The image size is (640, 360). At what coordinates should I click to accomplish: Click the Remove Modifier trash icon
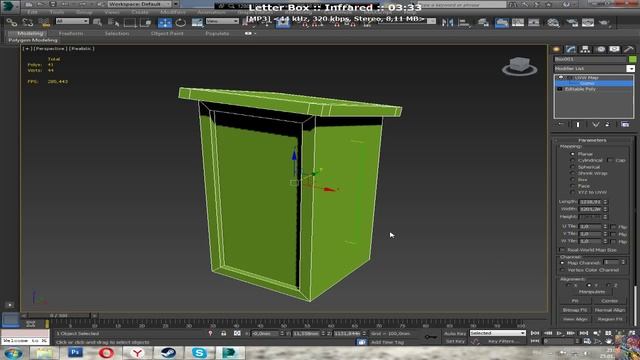[x=607, y=124]
